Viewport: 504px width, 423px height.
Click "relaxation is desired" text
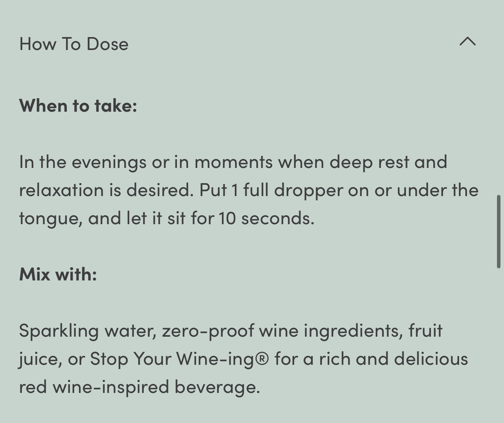pyautogui.click(x=106, y=190)
